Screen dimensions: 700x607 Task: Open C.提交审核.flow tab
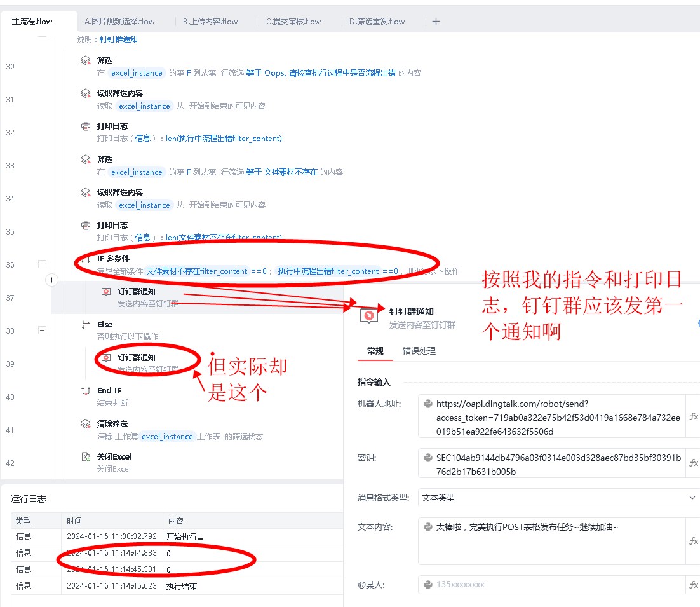[293, 22]
